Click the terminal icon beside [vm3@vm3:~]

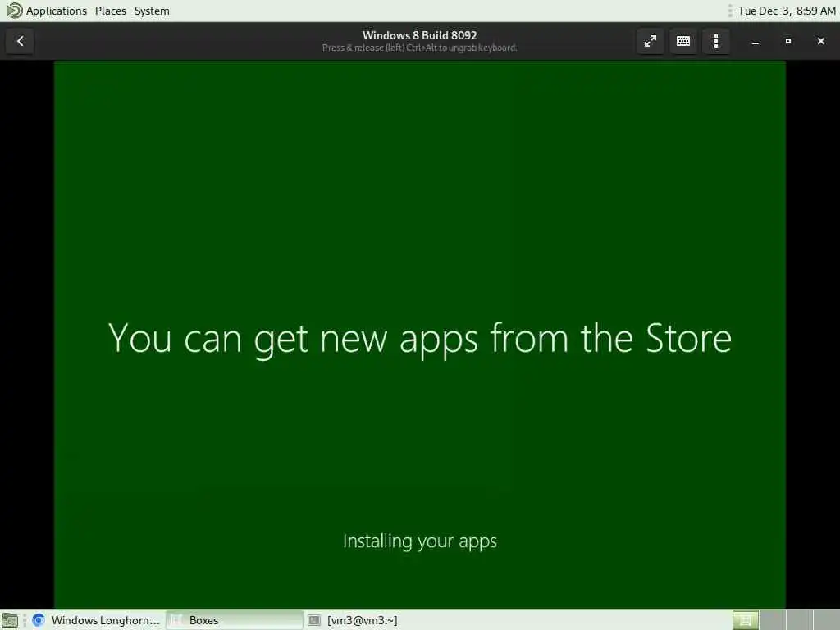point(314,620)
